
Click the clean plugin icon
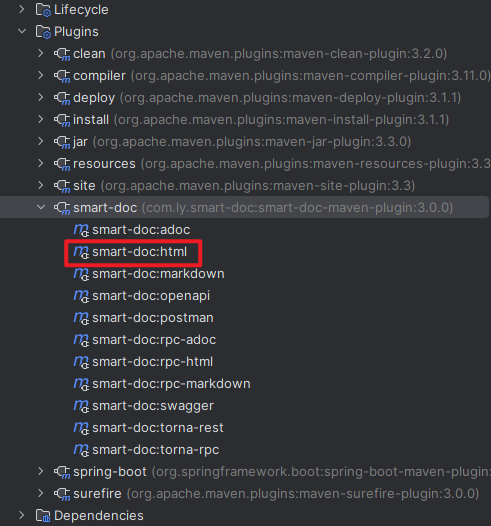62,54
